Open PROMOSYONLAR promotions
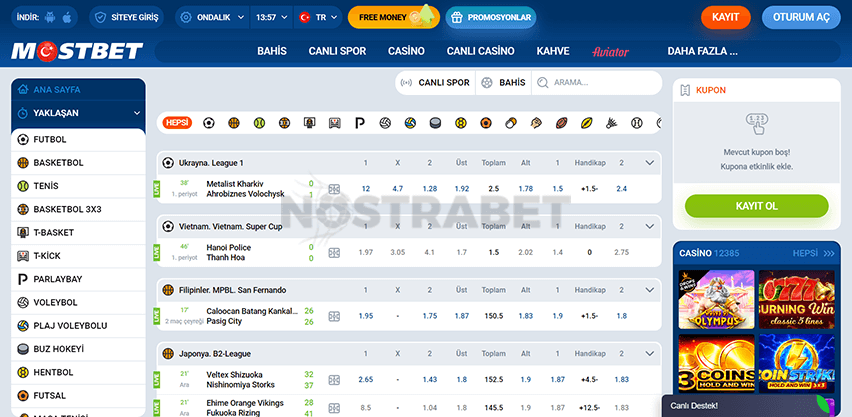 coord(491,17)
